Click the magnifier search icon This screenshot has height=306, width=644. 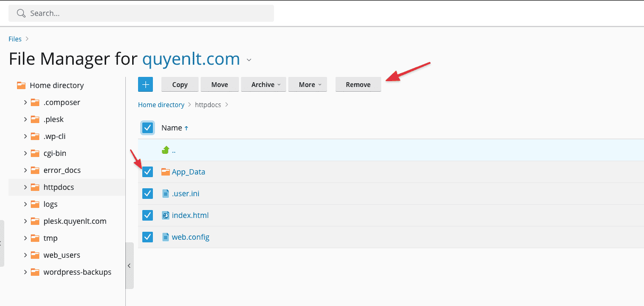[21, 13]
